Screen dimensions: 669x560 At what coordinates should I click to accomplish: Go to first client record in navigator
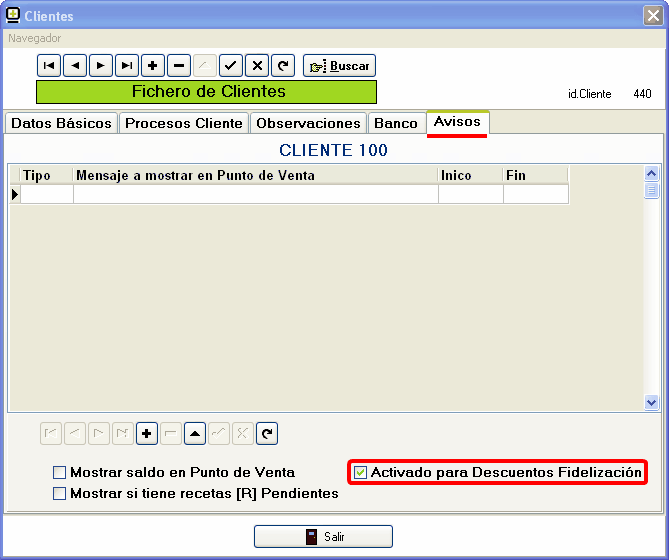49,66
